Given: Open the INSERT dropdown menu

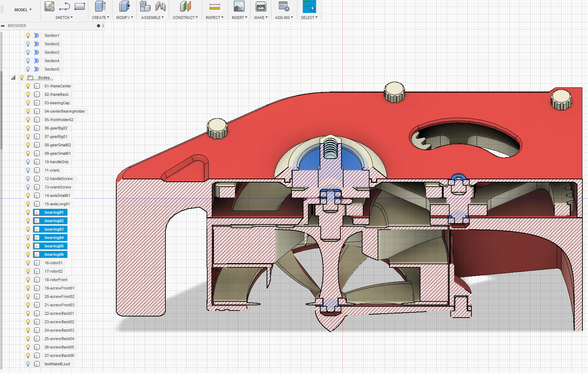Looking at the screenshot, I should tap(240, 18).
